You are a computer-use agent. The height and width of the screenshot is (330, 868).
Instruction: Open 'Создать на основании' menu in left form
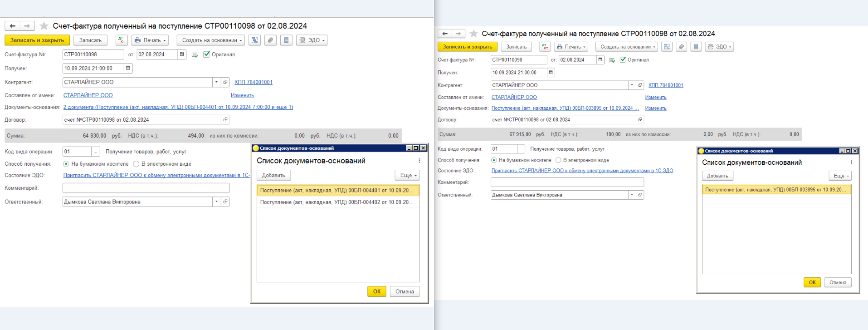211,40
